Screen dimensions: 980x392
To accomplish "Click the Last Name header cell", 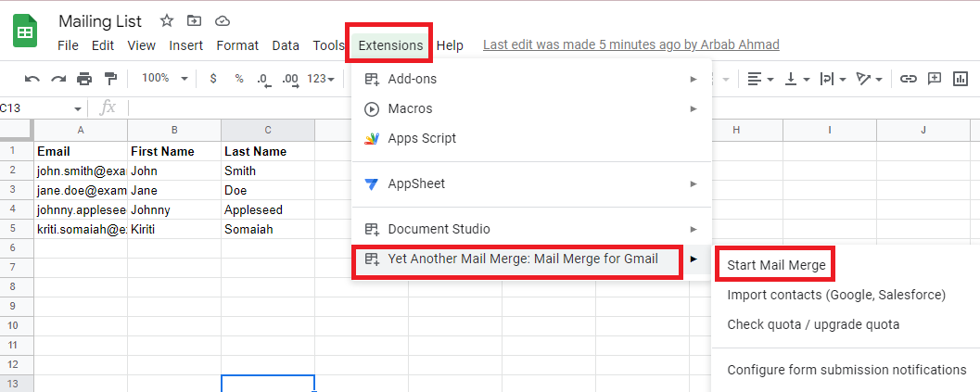I will 268,151.
